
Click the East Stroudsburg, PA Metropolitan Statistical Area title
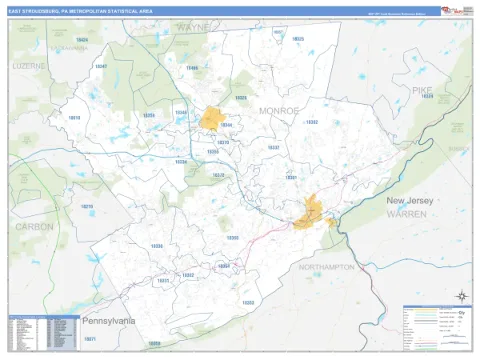pyautogui.click(x=81, y=11)
